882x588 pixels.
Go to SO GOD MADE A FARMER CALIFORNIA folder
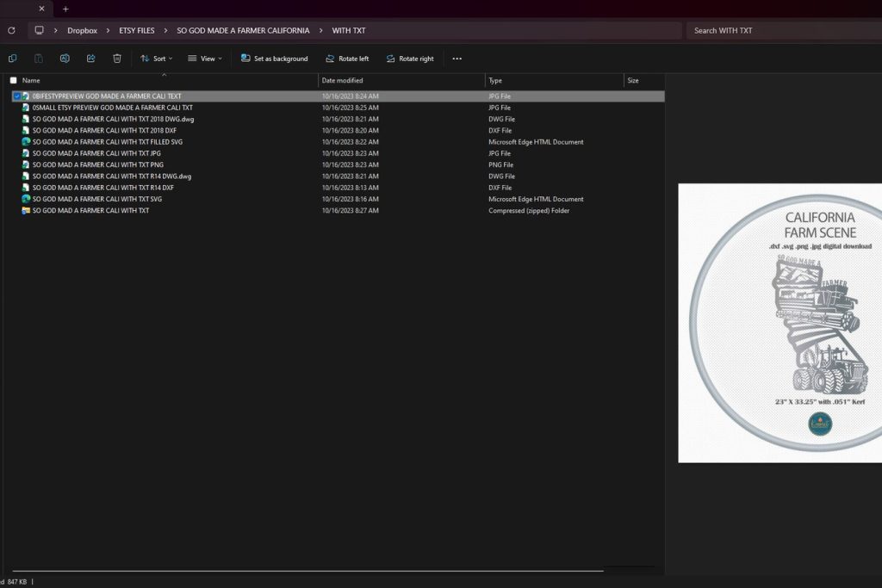tap(243, 30)
